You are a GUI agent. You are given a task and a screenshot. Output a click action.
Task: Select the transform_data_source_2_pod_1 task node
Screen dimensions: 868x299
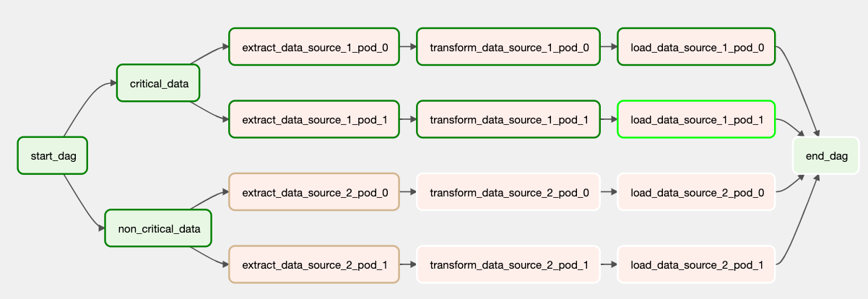click(x=508, y=264)
